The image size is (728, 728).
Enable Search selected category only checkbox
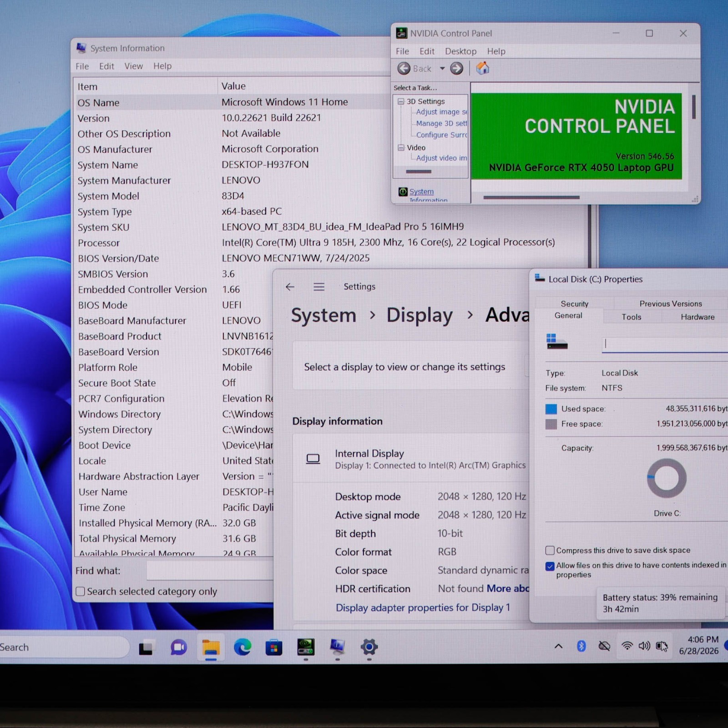coord(81,591)
